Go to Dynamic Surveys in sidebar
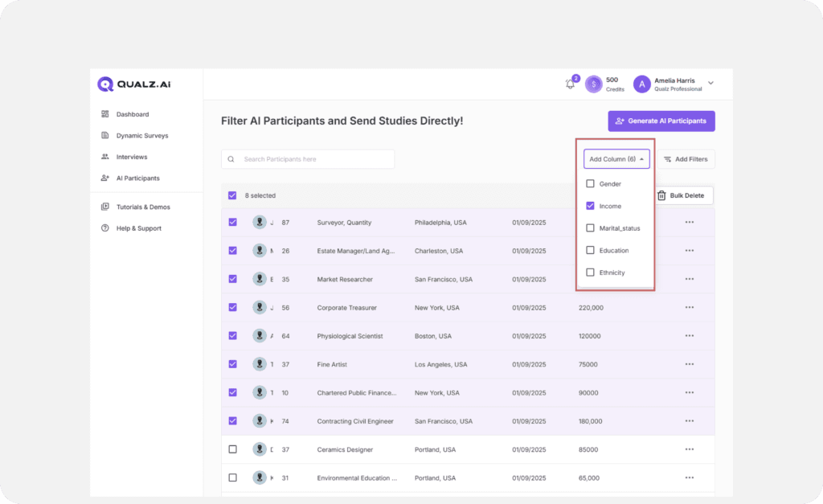Viewport: 823px width, 504px height. 141,136
